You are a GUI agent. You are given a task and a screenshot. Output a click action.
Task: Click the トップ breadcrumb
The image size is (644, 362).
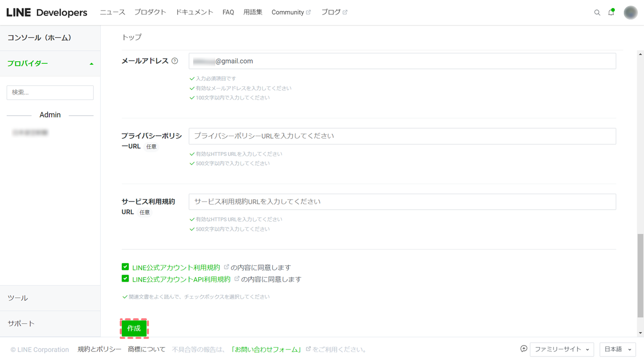(x=132, y=37)
